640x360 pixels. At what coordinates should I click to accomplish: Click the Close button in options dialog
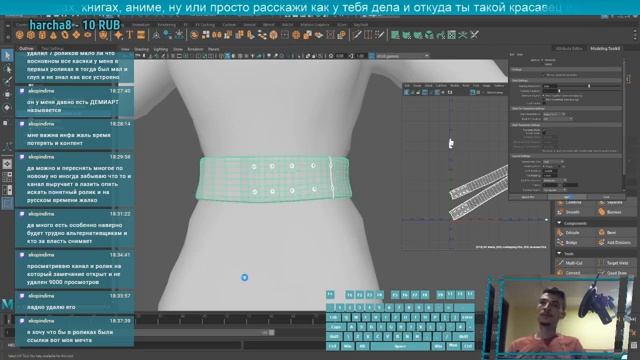(606, 197)
